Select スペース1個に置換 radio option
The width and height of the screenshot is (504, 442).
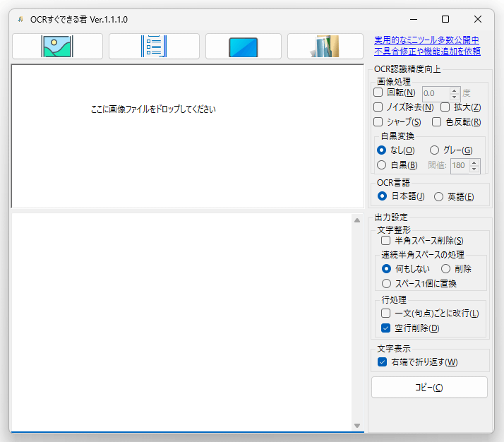[386, 284]
